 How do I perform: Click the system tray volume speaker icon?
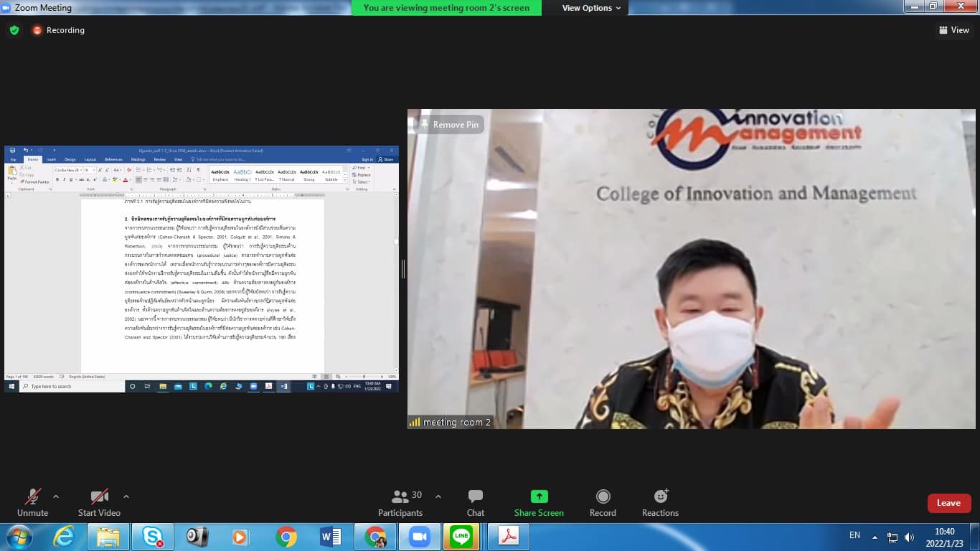[x=909, y=537]
